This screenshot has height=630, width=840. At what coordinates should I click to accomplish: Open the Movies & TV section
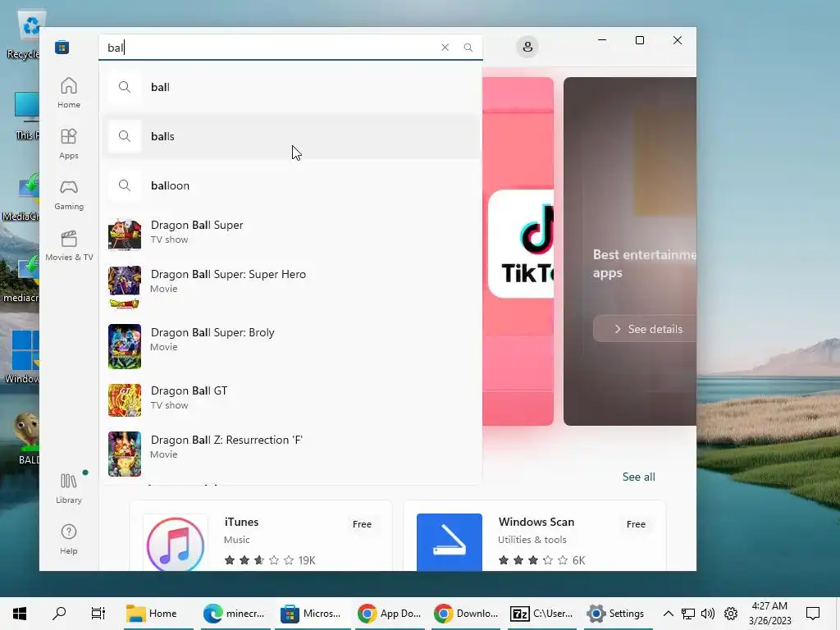[x=69, y=245]
